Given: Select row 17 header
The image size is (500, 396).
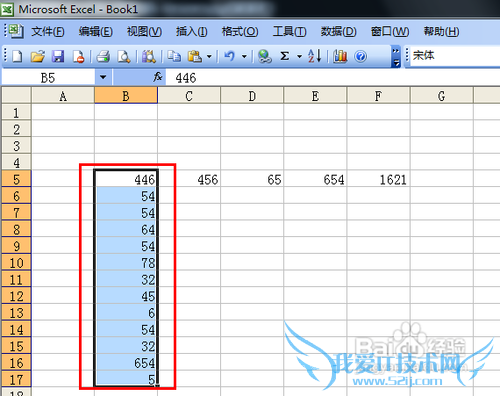Looking at the screenshot, I should coord(16,379).
